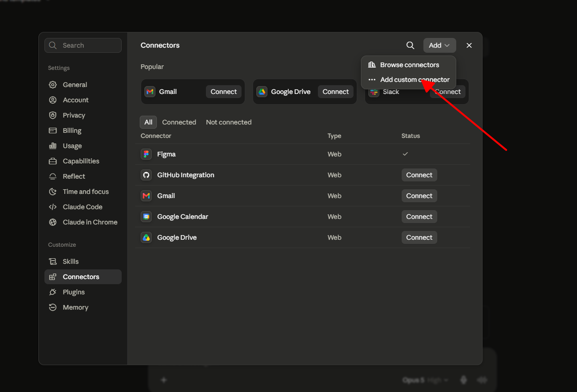Open Usage settings
Image resolution: width=577 pixels, height=392 pixels.
pos(83,146)
